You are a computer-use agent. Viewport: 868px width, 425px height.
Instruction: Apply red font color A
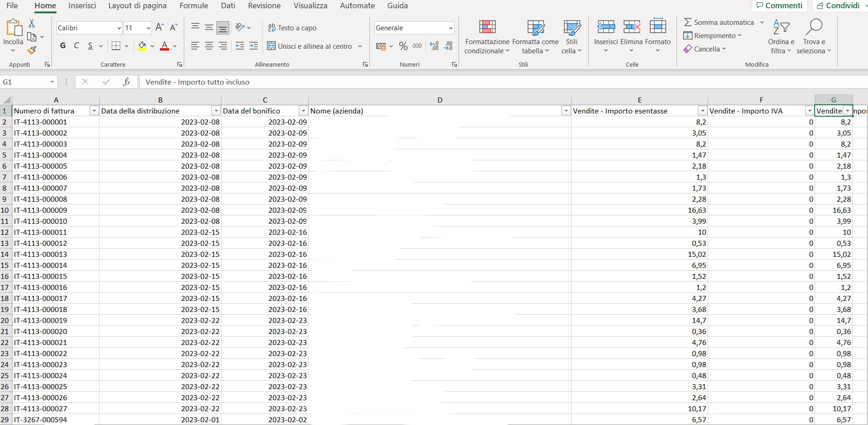(x=165, y=46)
